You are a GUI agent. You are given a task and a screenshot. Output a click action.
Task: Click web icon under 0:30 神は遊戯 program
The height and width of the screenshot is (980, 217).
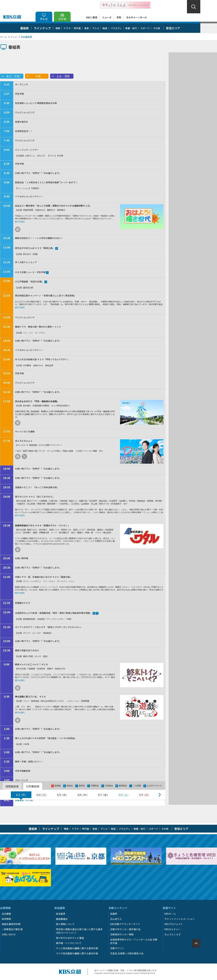point(18,720)
